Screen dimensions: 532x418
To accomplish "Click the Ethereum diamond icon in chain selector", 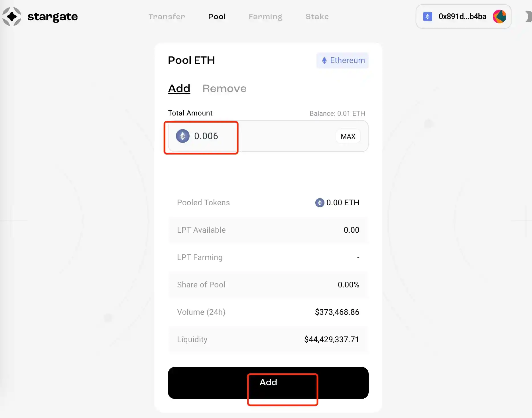I will 324,60.
